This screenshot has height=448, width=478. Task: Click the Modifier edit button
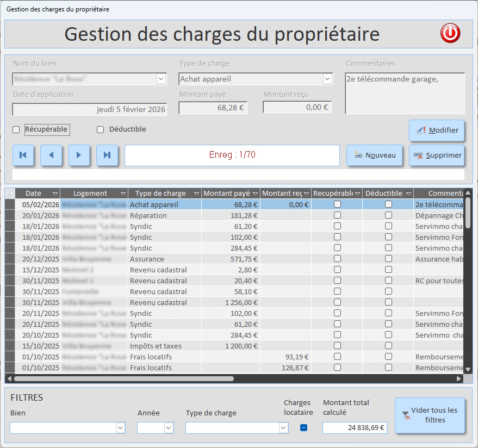click(x=437, y=130)
